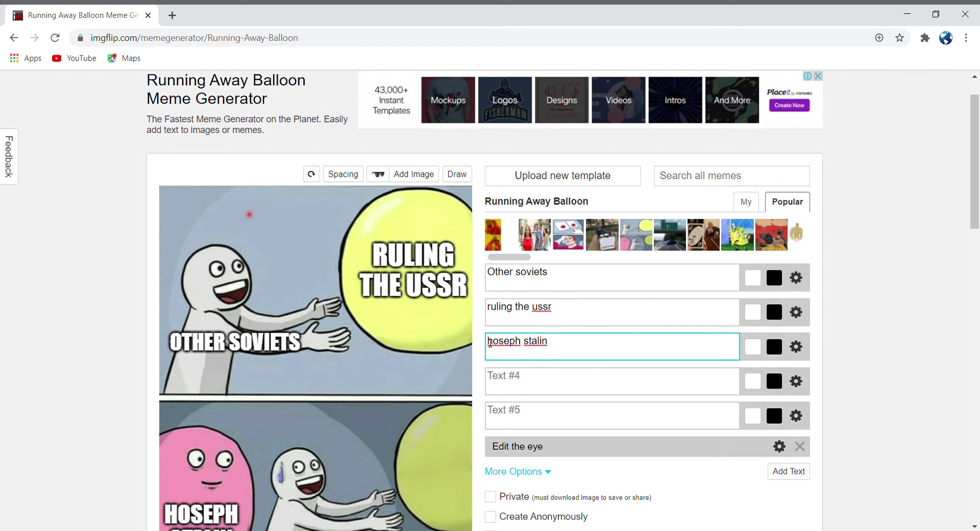Viewport: 980px width, 531px height.
Task: Click the Search all memes field
Action: [731, 176]
